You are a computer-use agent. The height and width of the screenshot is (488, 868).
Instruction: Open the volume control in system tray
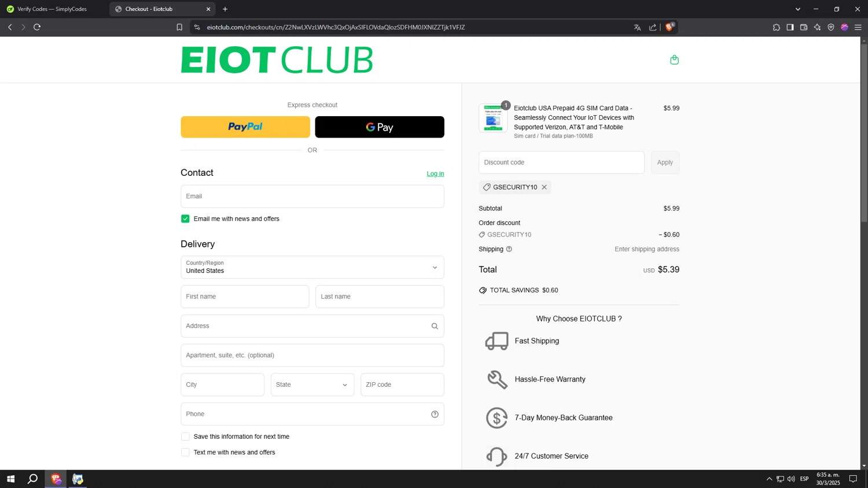click(791, 479)
